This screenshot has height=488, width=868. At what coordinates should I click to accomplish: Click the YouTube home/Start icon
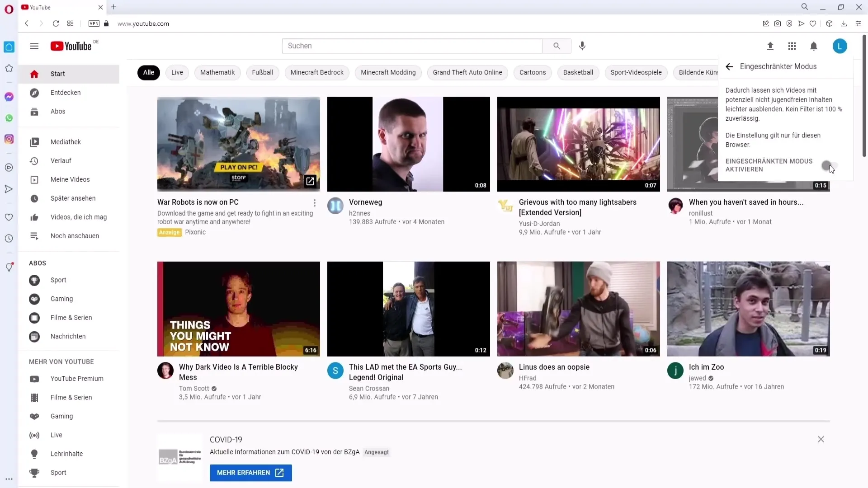pos(34,73)
